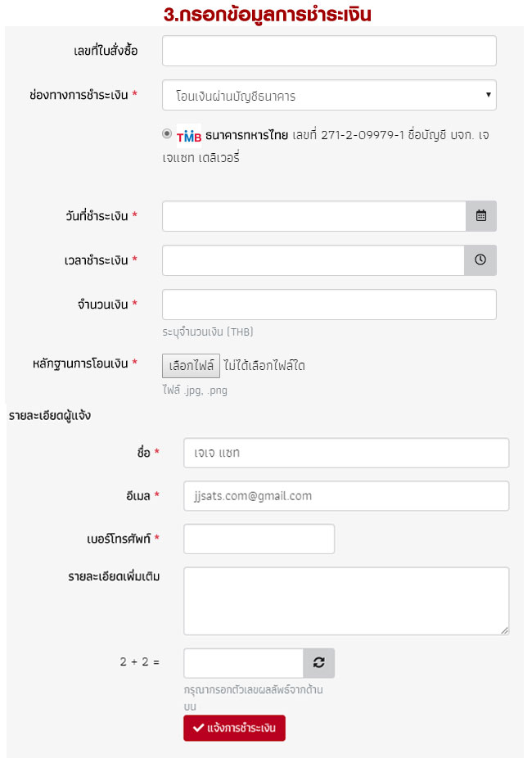Click the clock icon beside payment time

coord(481,260)
